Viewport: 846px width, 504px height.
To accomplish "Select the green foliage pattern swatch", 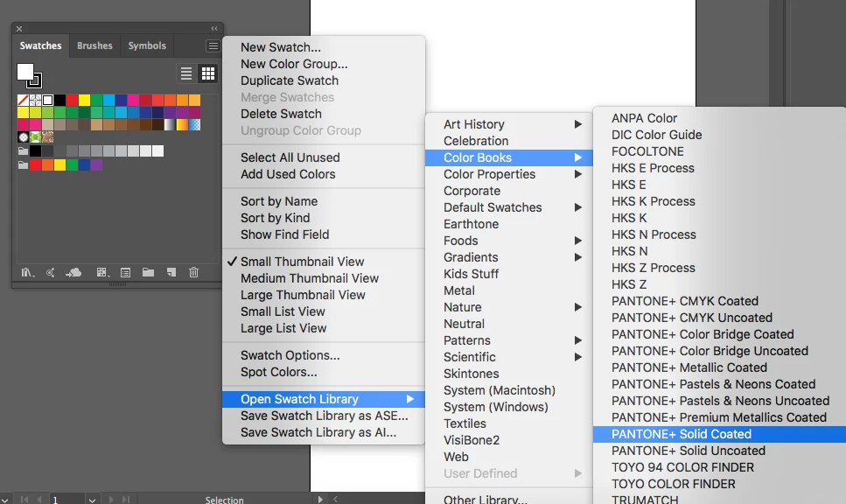I will 36,137.
